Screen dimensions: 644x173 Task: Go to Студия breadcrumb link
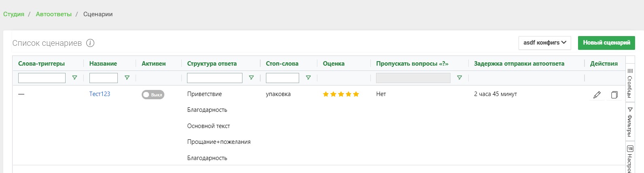tap(14, 14)
